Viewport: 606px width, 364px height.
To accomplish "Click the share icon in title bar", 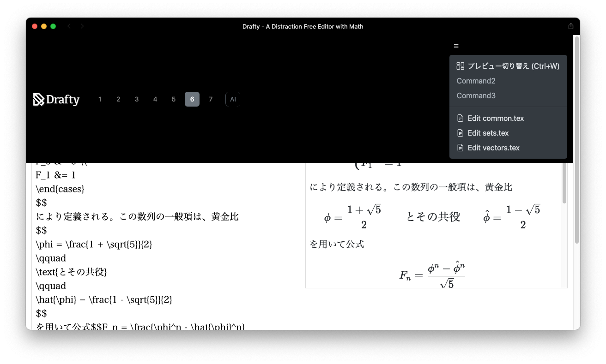I will point(571,26).
